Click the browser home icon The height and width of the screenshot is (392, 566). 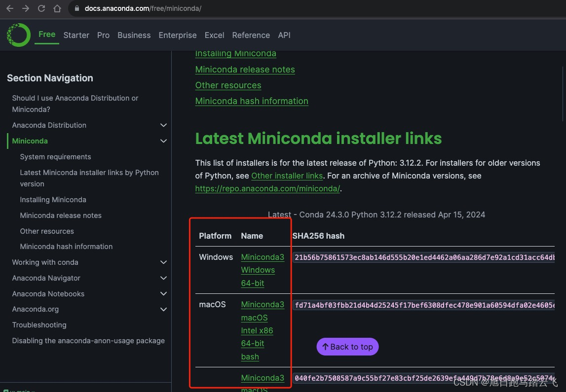[x=56, y=8]
